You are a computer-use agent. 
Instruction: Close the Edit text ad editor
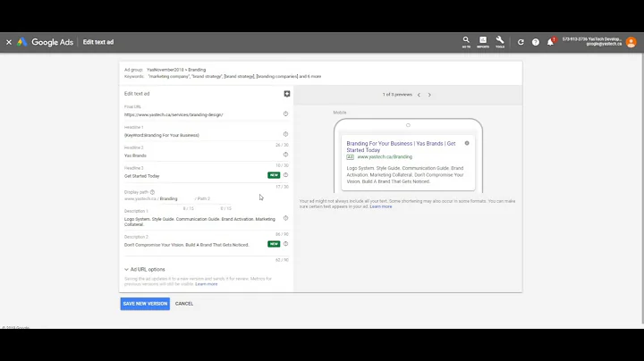coord(9,42)
